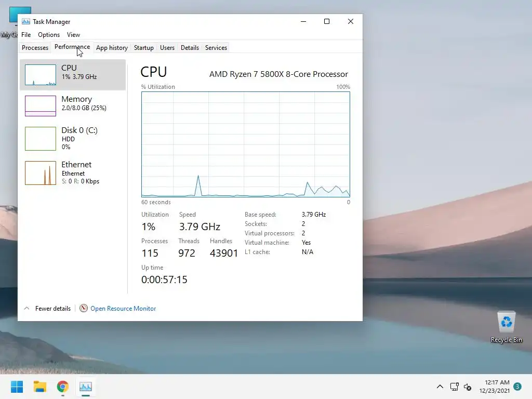Launch Google Chrome from taskbar
Image resolution: width=532 pixels, height=399 pixels.
[x=63, y=387]
